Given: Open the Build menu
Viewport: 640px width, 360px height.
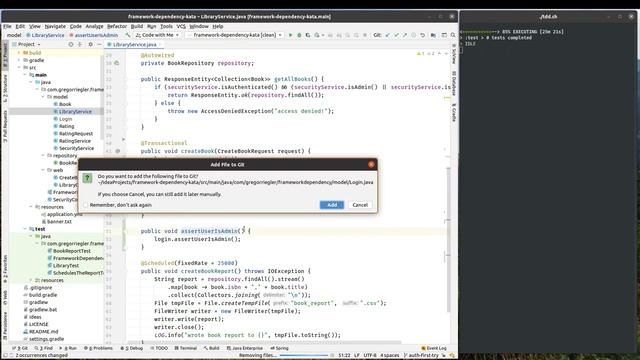Looking at the screenshot, I should pyautogui.click(x=137, y=26).
